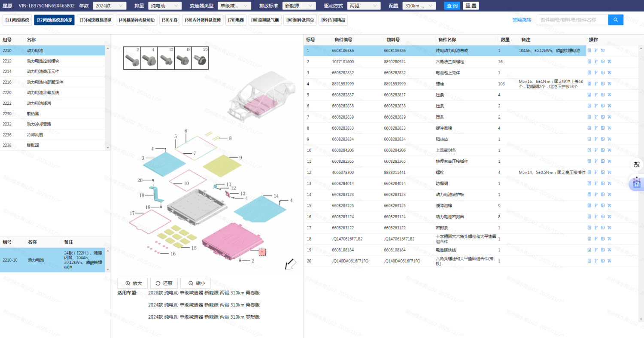Open the picture icon for row 3
Viewport: 644px width, 338px height.
point(603,73)
